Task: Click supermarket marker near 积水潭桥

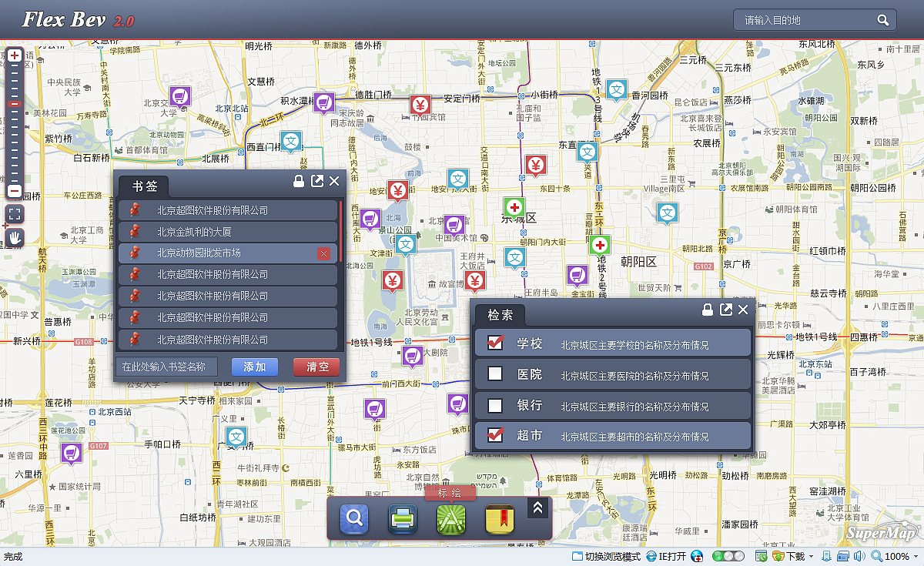Action: (324, 103)
